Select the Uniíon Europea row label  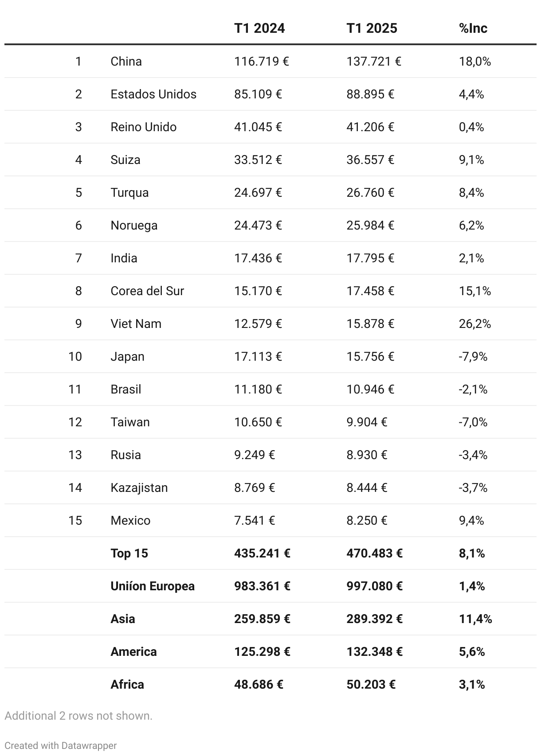tap(153, 586)
